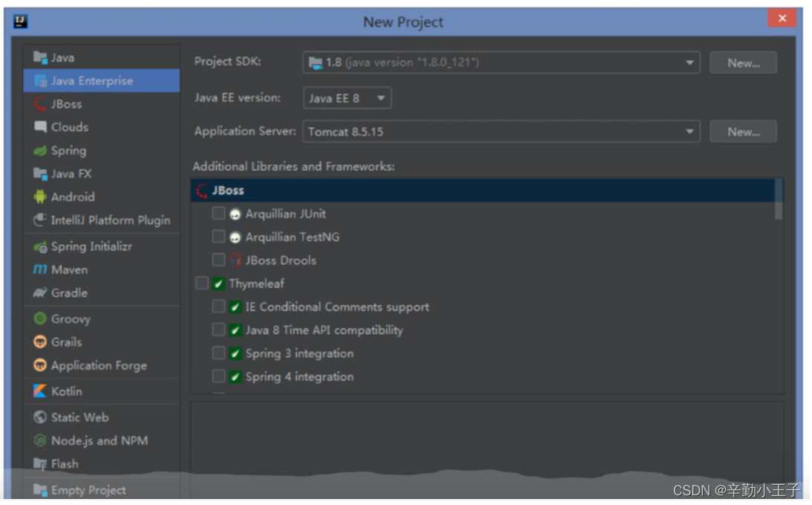Select the Maven project type
Viewport: 812px width, 505px height.
click(x=102, y=270)
